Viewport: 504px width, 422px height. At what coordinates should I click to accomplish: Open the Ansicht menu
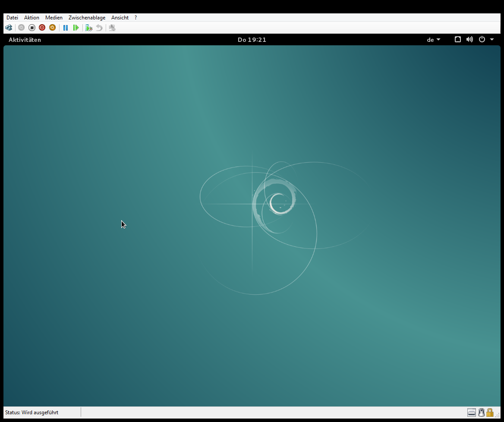pos(120,18)
